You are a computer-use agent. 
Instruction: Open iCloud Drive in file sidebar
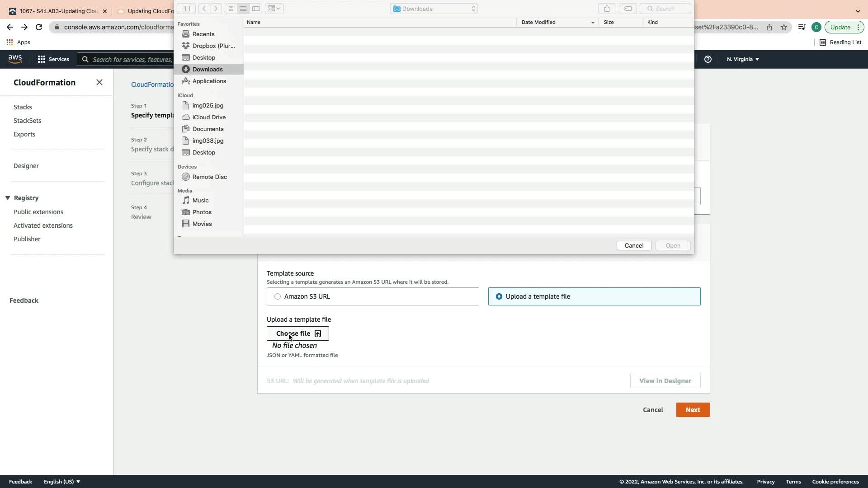(209, 117)
